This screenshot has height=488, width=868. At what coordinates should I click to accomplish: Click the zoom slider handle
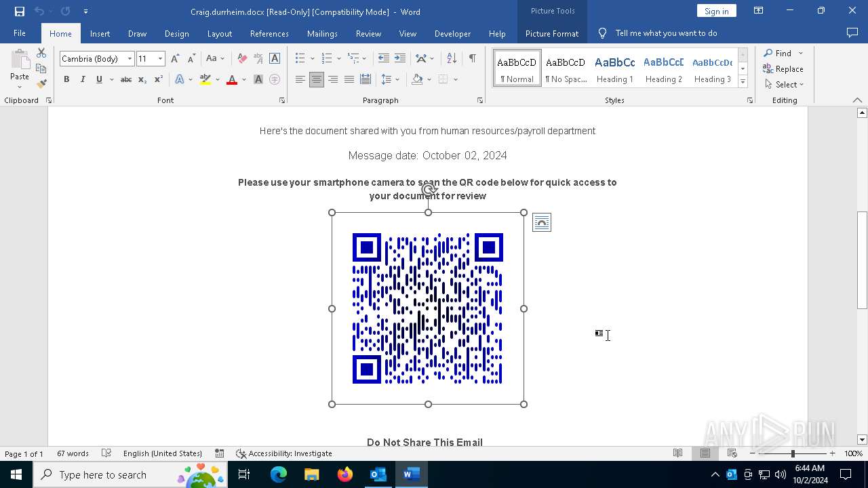[x=793, y=453]
